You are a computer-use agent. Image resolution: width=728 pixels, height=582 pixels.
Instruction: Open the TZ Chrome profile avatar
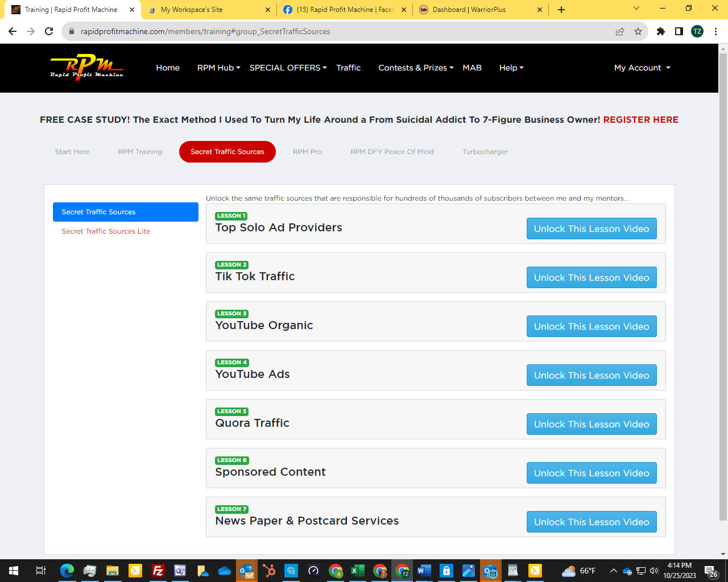point(697,31)
